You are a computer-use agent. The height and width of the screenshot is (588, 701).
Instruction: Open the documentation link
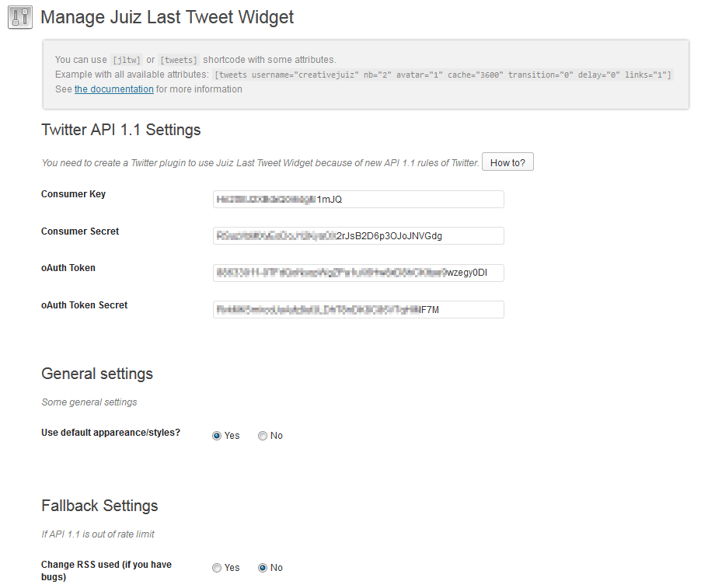coord(114,89)
